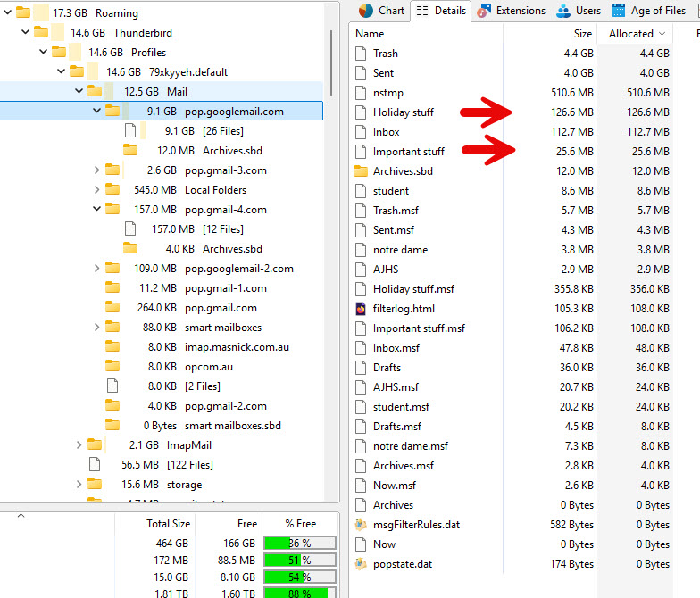Click the msgFilterRules.dat file icon
700x598 pixels.
[361, 525]
